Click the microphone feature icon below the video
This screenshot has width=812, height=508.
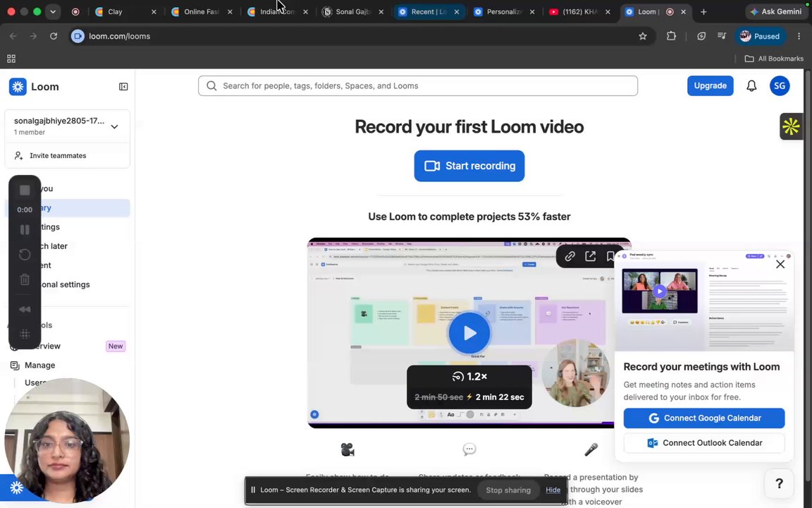pos(591,449)
